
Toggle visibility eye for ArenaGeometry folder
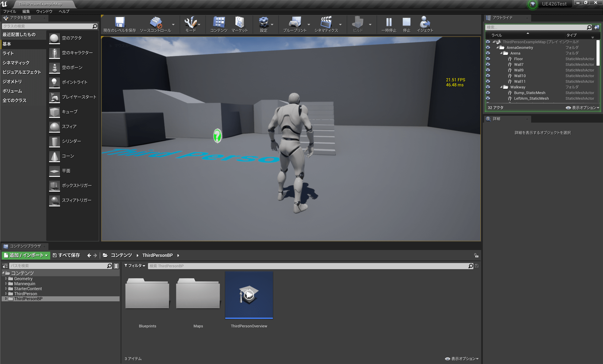tap(488, 47)
